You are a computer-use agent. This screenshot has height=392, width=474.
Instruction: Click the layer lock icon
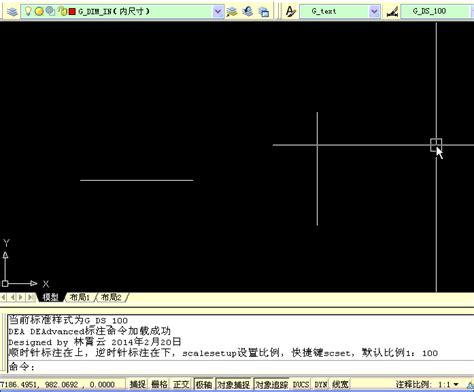(x=62, y=12)
